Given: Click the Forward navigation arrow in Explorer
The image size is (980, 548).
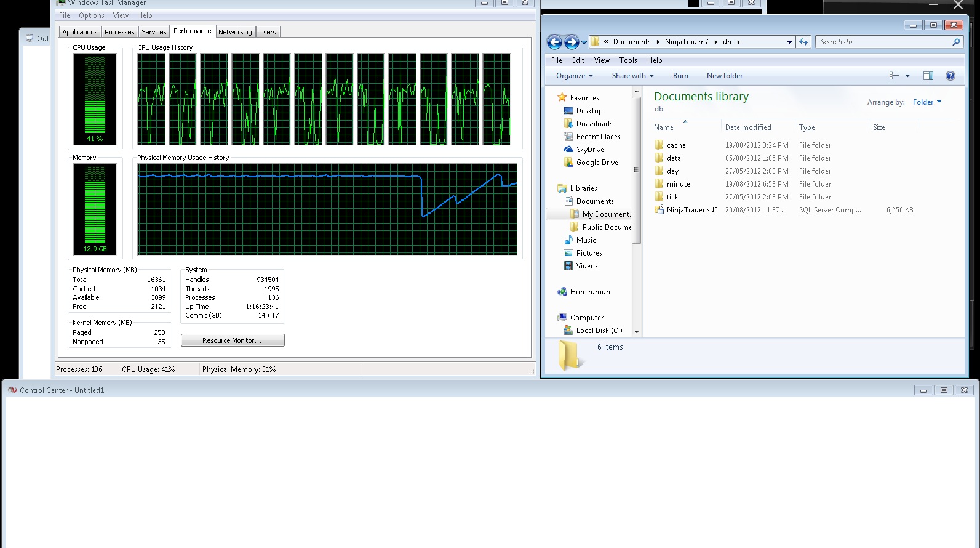Looking at the screenshot, I should click(571, 42).
